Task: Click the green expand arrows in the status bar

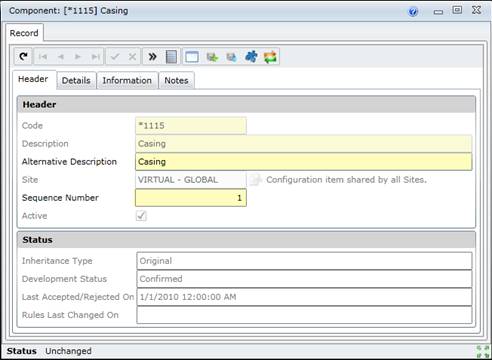Action: (x=483, y=351)
